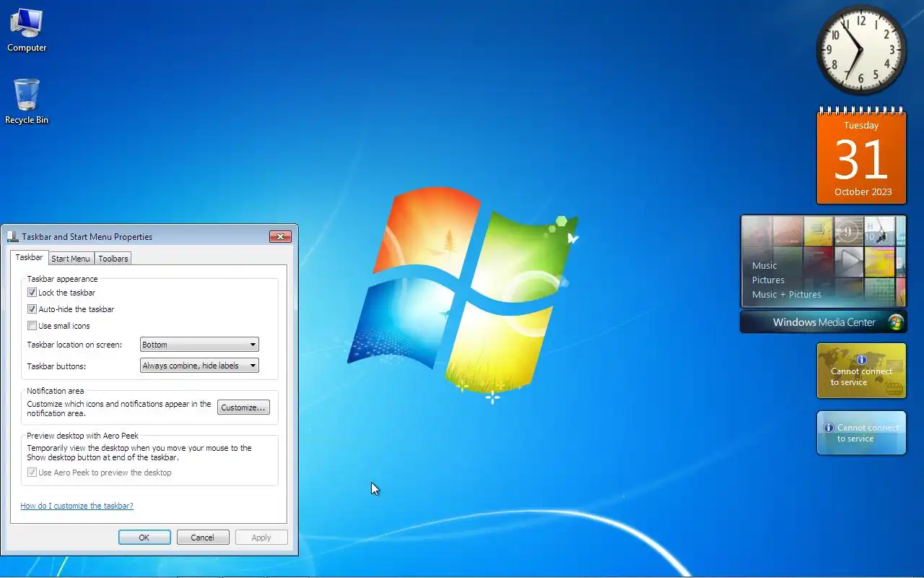Click the Taskbar and Start Menu Properties title text
The height and width of the screenshot is (578, 924).
87,236
